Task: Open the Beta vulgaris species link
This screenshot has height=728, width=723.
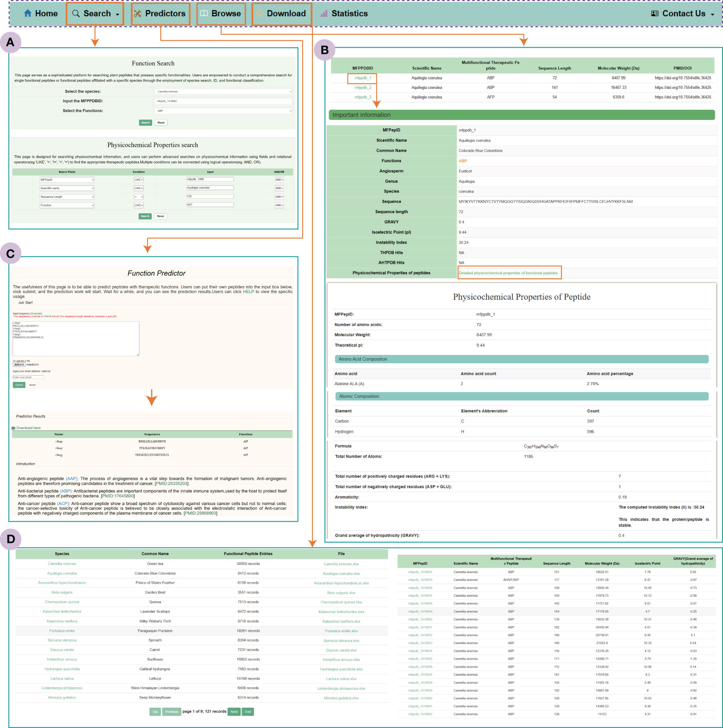Action: (62, 593)
